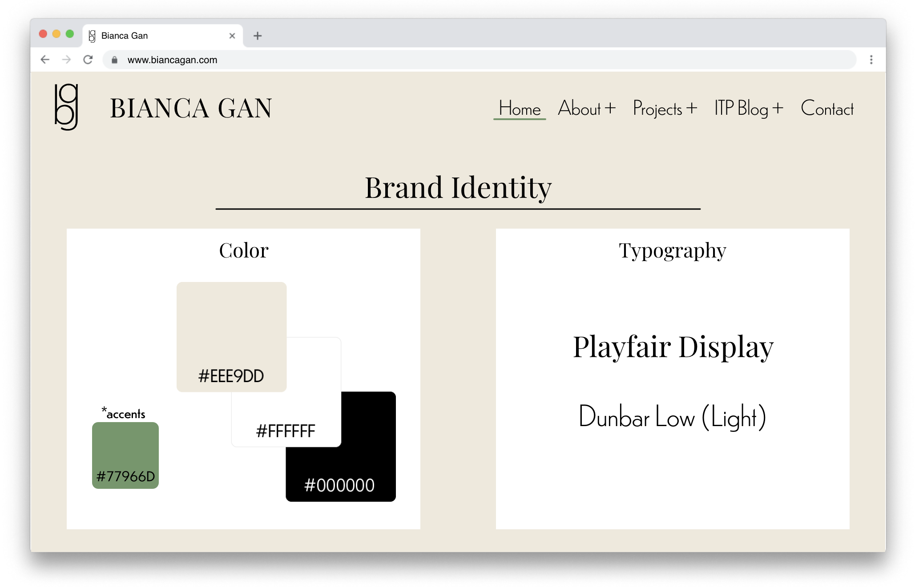Image resolution: width=919 pixels, height=588 pixels.
Task: Open a new tab with plus icon
Action: point(258,36)
